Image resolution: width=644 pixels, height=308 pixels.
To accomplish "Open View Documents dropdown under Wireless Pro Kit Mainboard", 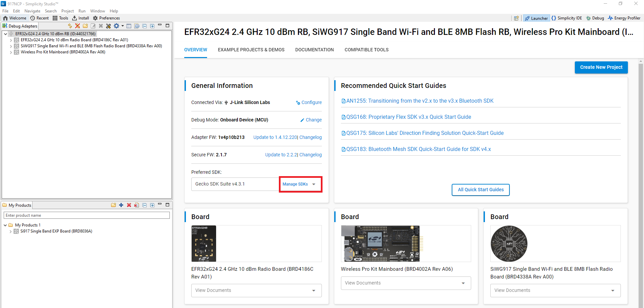I will pos(406,283).
